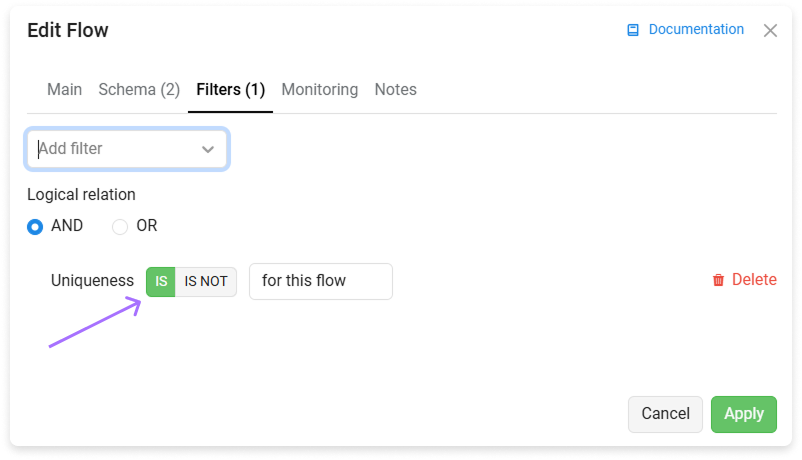Click the Cancel button

tap(665, 414)
